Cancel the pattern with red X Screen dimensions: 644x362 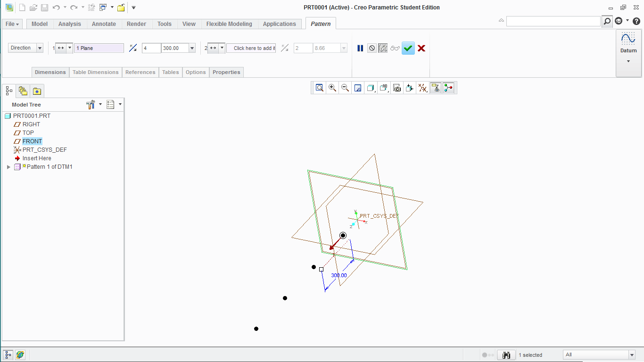pyautogui.click(x=421, y=48)
